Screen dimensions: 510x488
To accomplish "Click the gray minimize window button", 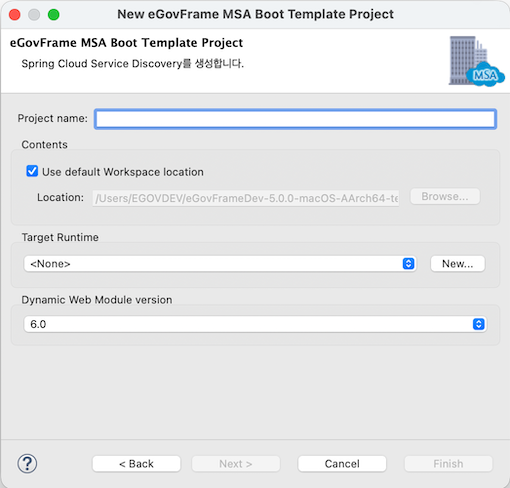I will click(x=34, y=15).
